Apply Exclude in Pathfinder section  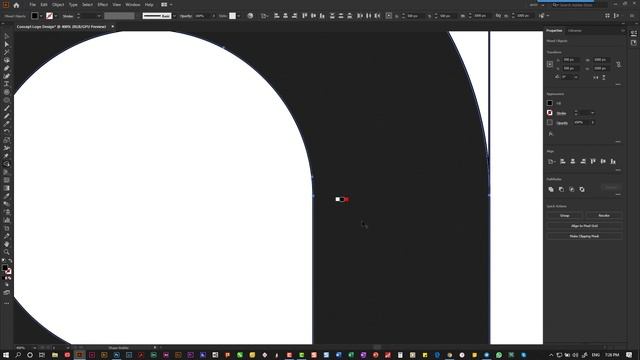(582, 189)
